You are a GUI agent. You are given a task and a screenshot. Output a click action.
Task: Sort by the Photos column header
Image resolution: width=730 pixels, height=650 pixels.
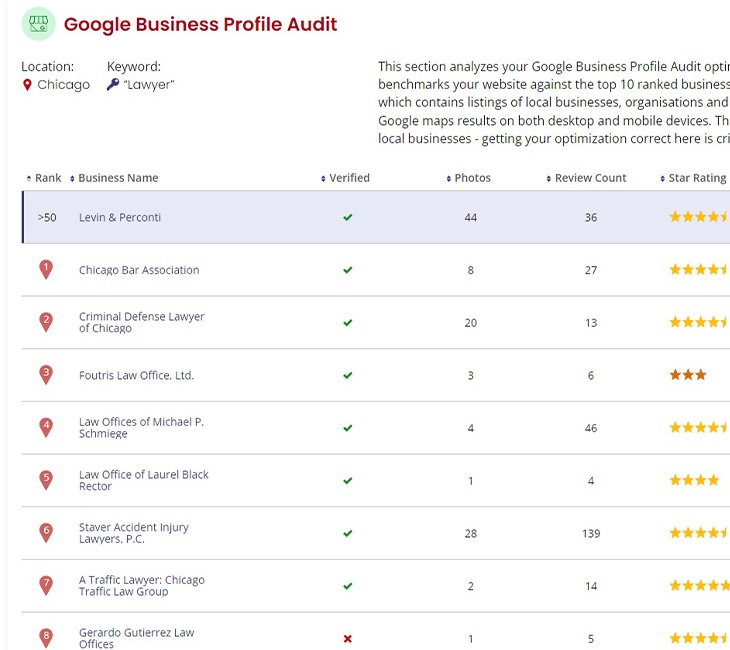(x=472, y=178)
